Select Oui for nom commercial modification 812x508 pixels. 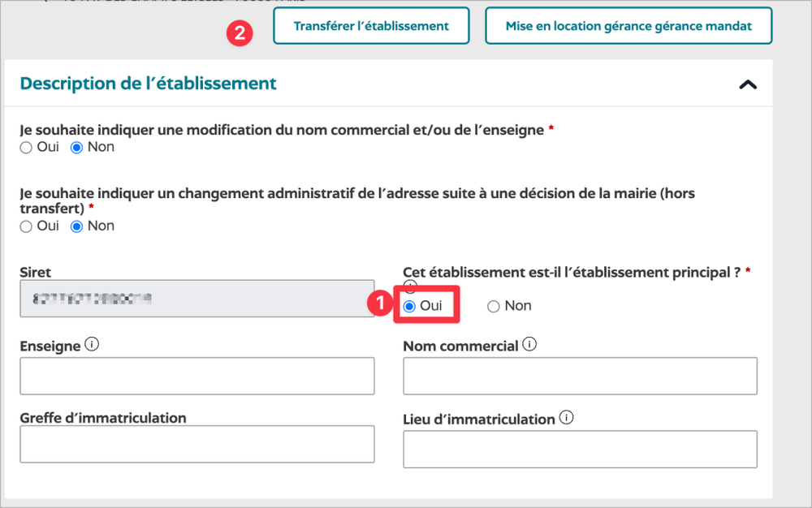26,148
